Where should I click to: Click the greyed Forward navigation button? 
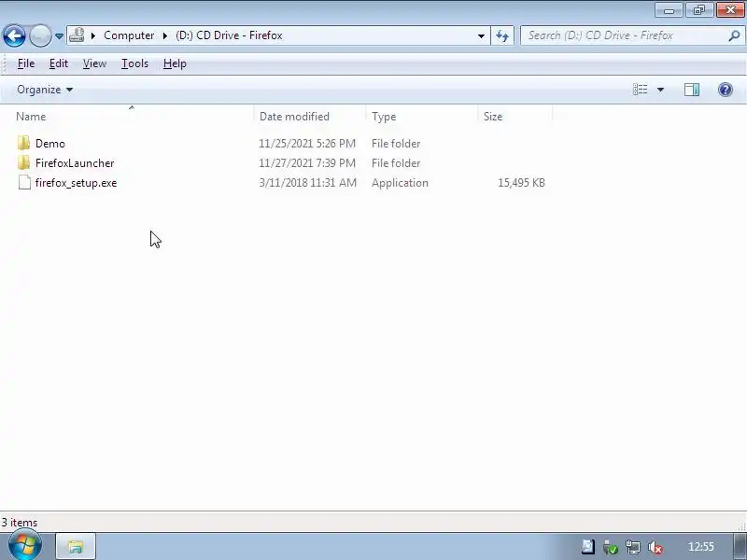40,35
